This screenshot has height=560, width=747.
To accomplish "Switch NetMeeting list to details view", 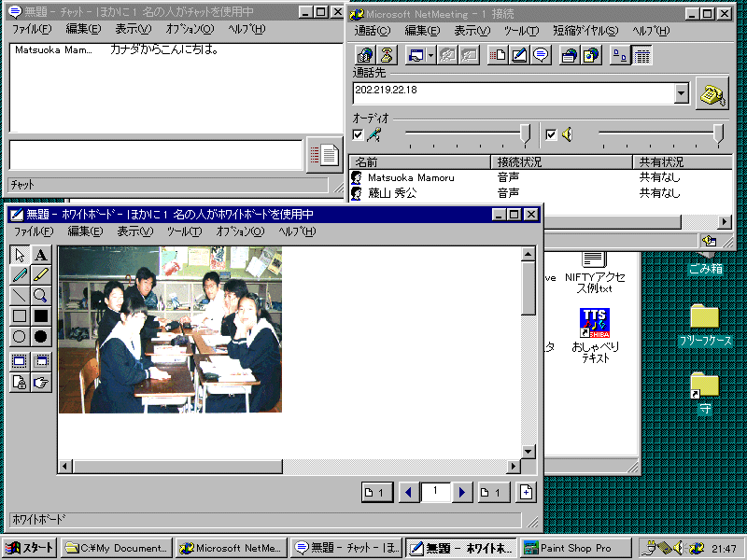I will point(641,55).
